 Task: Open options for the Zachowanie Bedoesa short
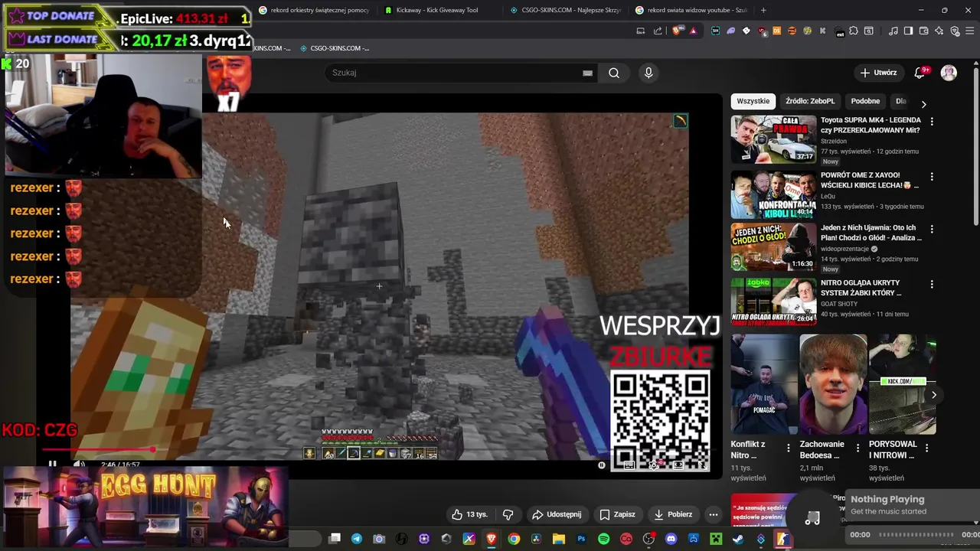click(x=857, y=448)
